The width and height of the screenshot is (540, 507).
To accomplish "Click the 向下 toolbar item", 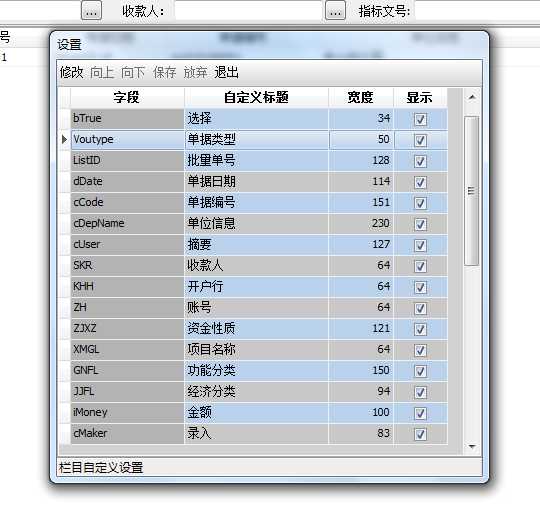I will click(x=133, y=73).
